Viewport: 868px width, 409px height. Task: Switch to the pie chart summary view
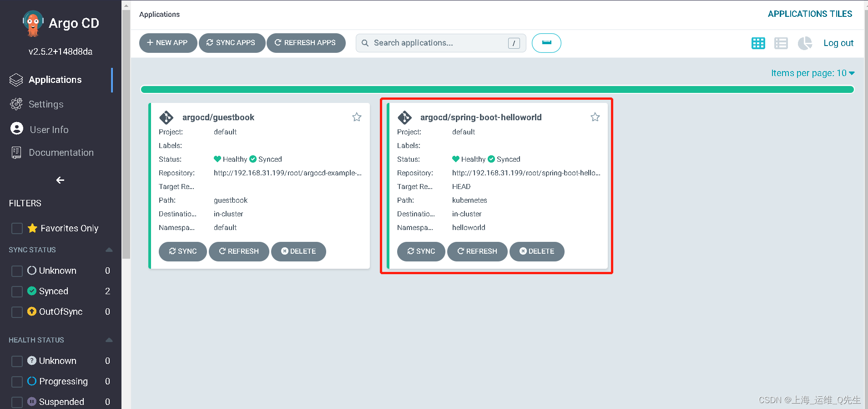pos(805,43)
